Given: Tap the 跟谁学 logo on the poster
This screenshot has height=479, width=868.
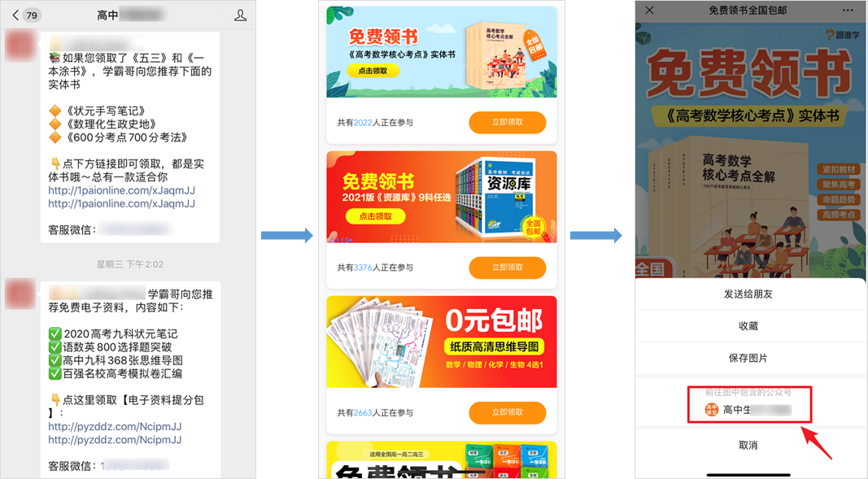Looking at the screenshot, I should pos(842,35).
